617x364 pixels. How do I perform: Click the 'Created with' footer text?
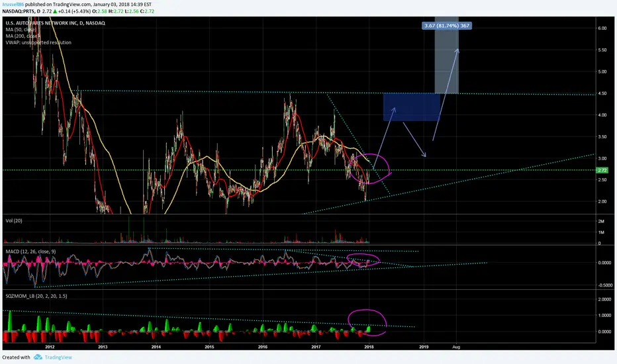click(x=16, y=357)
